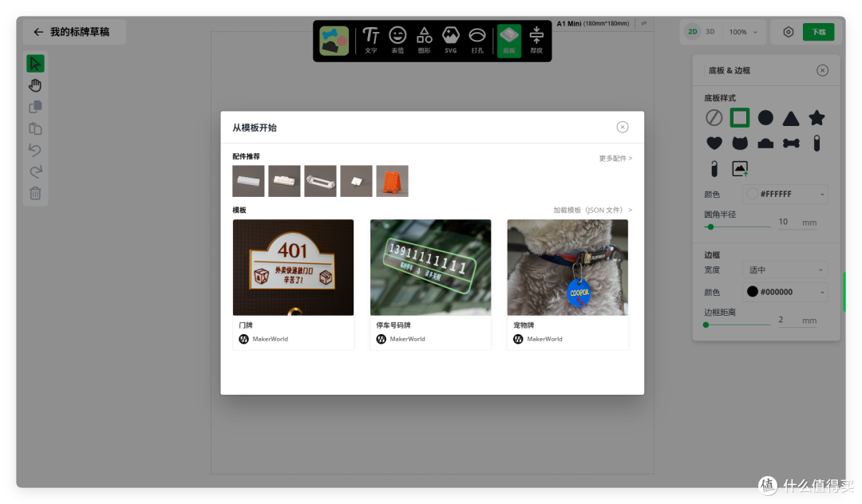Click the copy icon in left toolbar
The width and height of the screenshot is (862, 504).
click(35, 107)
